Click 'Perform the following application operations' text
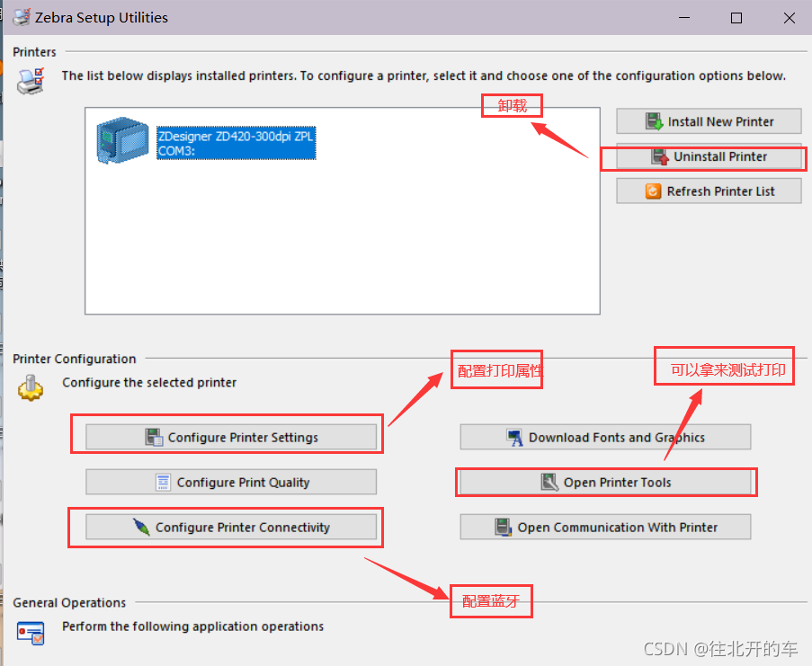This screenshot has width=812, height=666. click(192, 626)
